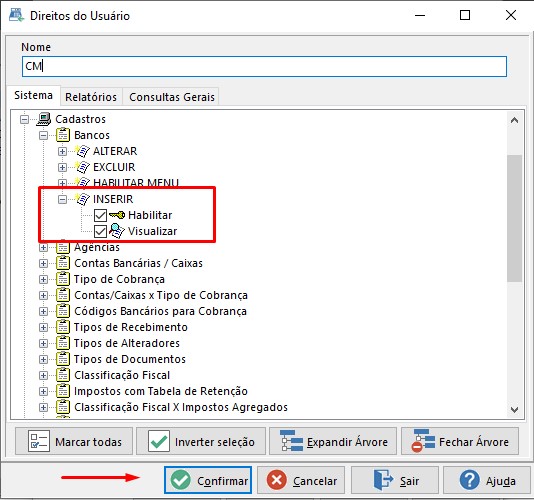This screenshot has height=500, width=534.
Task: Click the vertical scrollbar thumb
Action: tap(514, 218)
